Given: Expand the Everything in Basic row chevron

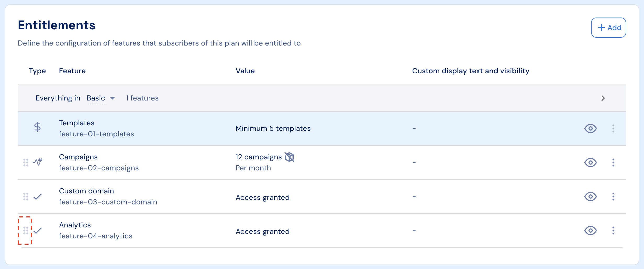Looking at the screenshot, I should click(603, 98).
